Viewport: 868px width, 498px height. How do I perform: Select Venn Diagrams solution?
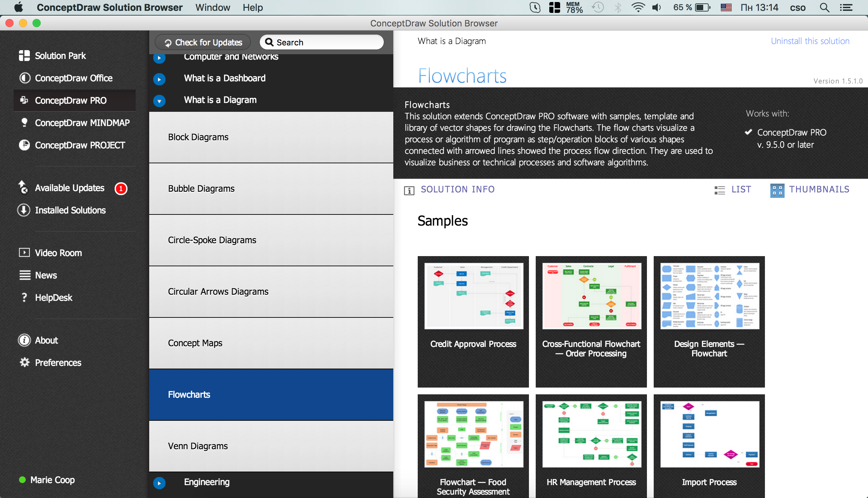click(271, 446)
